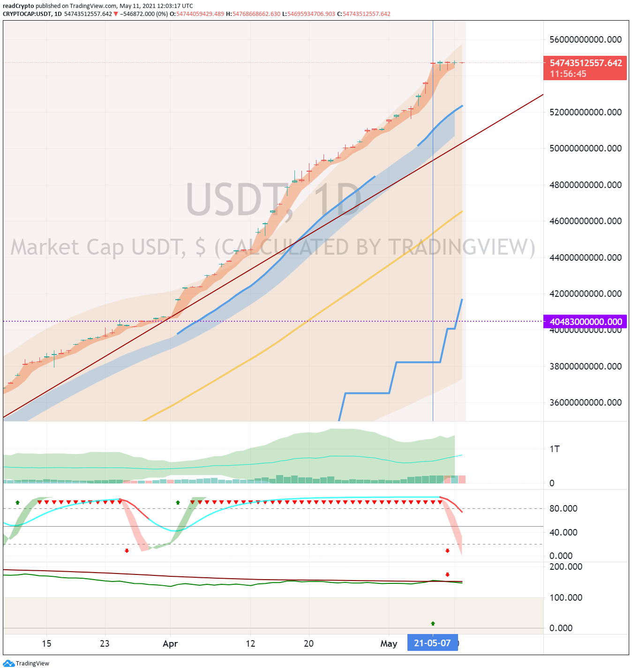Viewport: 632px width, 672px height.
Task: Click the TradingView text beside the logo
Action: tap(32, 663)
